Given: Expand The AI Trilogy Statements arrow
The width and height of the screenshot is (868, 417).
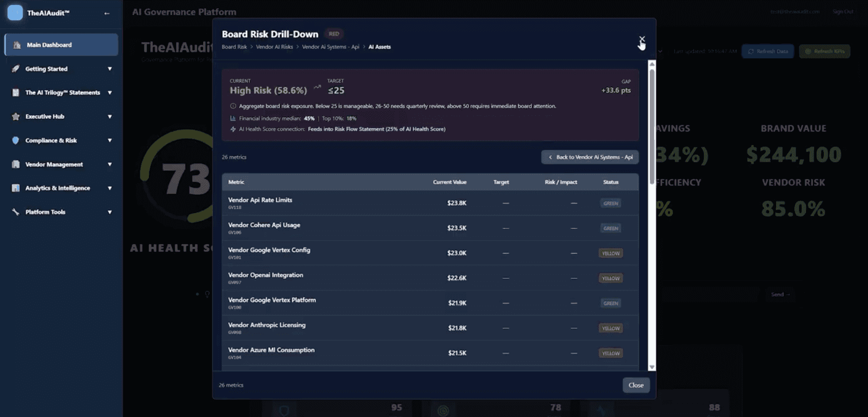Looking at the screenshot, I should (110, 92).
